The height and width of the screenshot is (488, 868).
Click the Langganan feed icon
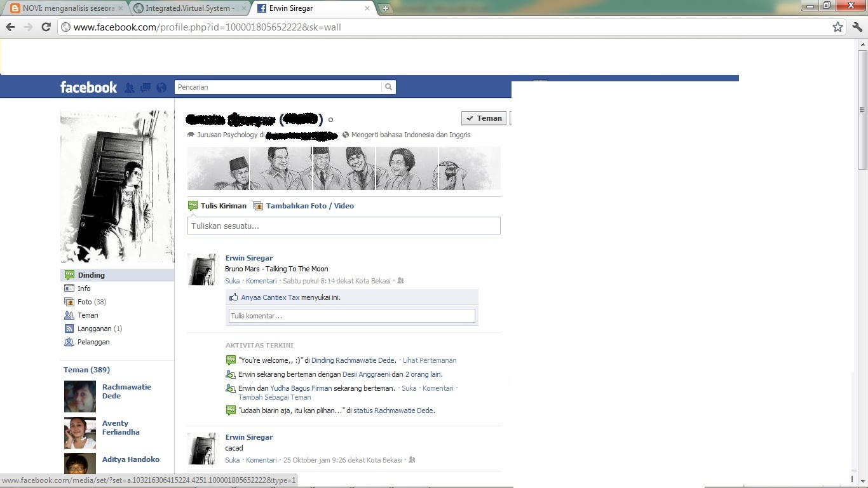coord(69,329)
